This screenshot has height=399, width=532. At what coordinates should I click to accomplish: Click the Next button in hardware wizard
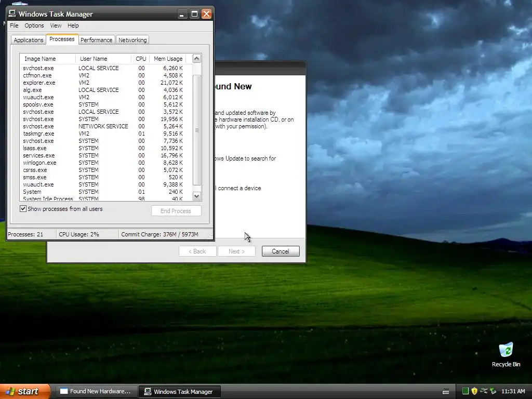point(236,251)
